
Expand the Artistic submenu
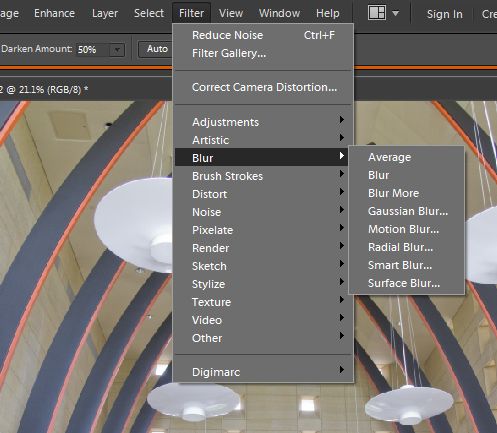263,140
